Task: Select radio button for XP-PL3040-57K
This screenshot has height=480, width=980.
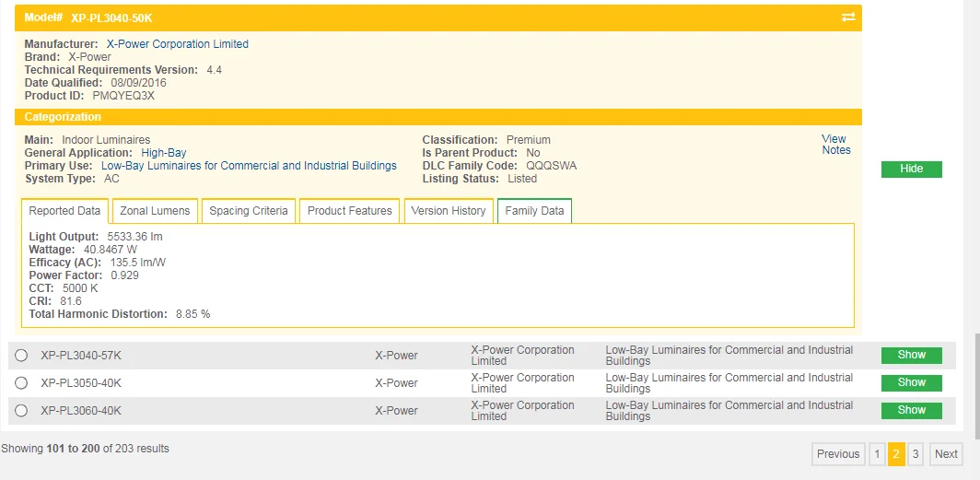Action: point(21,355)
